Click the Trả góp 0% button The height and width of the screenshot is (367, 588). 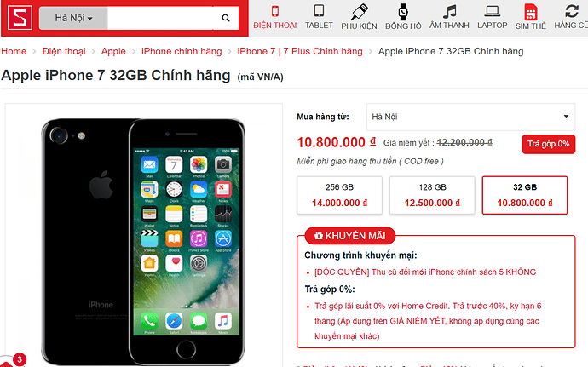pos(548,144)
